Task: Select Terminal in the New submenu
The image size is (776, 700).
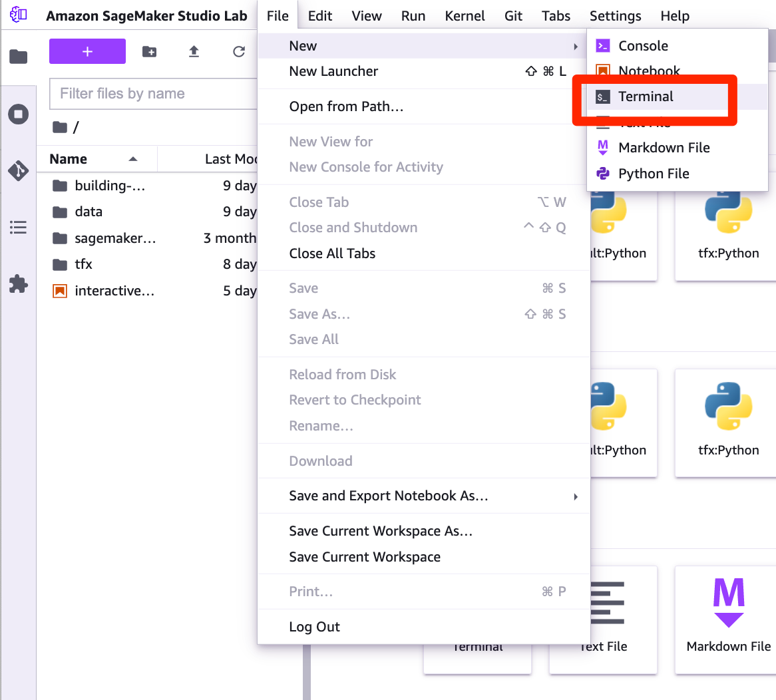Action: point(677,96)
